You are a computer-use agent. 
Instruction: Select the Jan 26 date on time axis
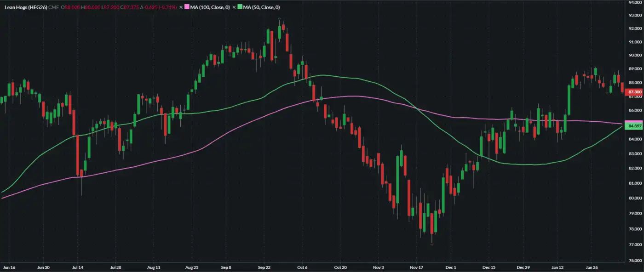(x=592, y=267)
